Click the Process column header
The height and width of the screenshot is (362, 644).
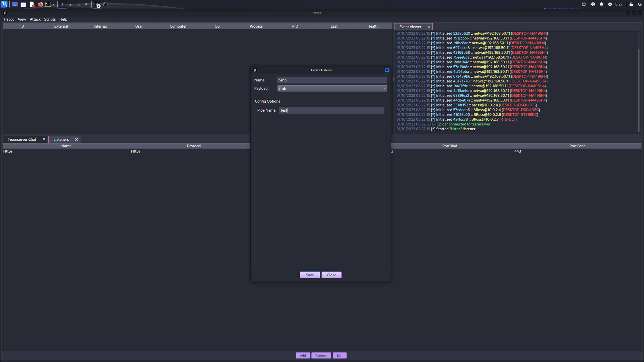pyautogui.click(x=256, y=26)
